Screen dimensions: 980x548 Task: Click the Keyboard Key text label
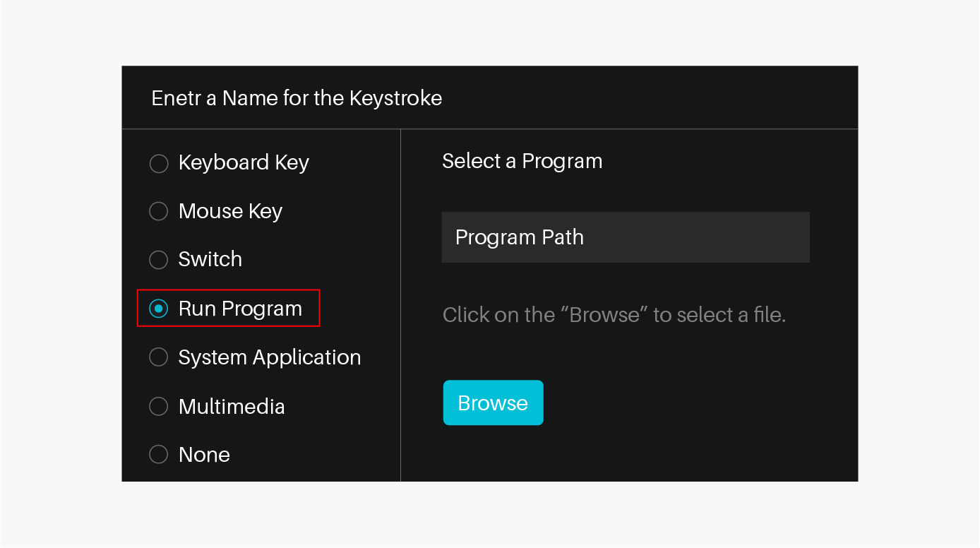click(x=244, y=163)
